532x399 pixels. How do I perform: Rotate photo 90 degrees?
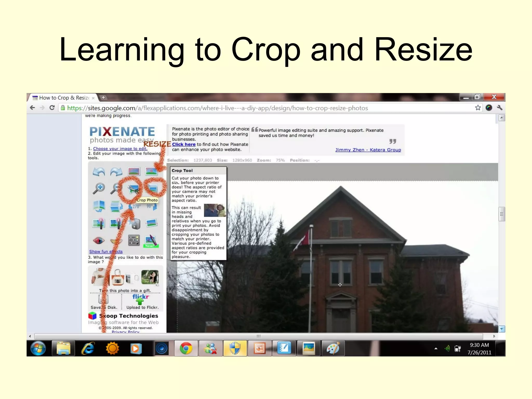coord(152,207)
